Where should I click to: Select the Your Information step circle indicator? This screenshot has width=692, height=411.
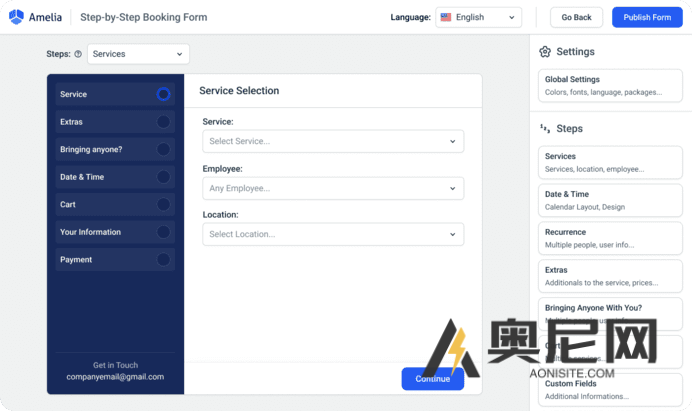163,232
